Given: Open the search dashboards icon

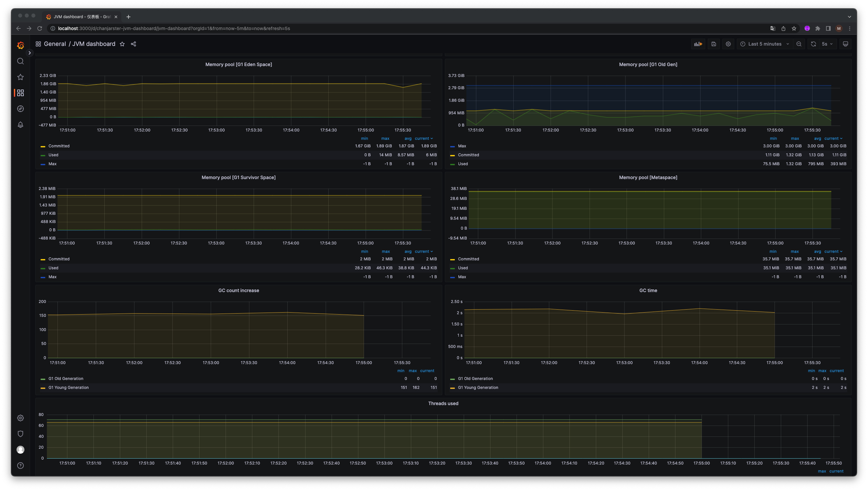Looking at the screenshot, I should [x=20, y=61].
